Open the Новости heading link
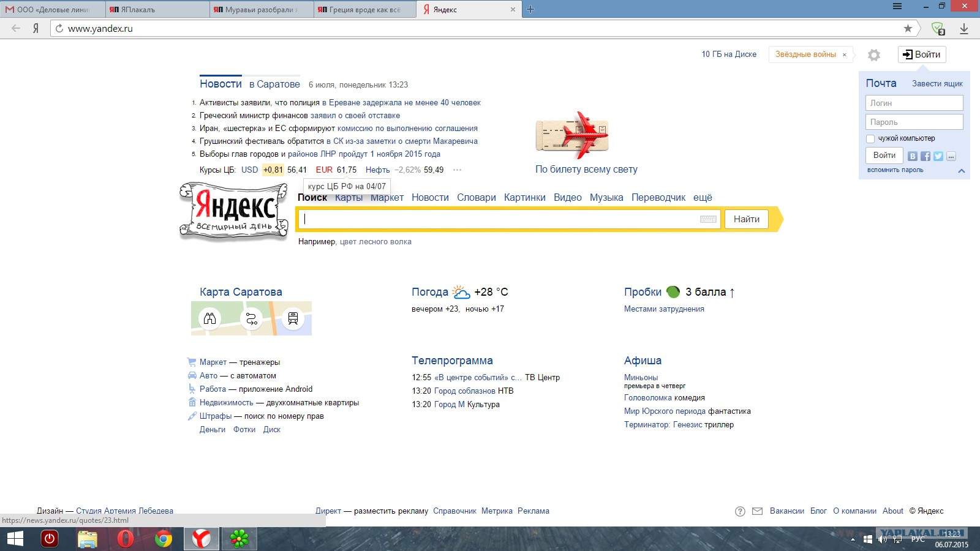Image resolution: width=980 pixels, height=551 pixels. coord(221,84)
